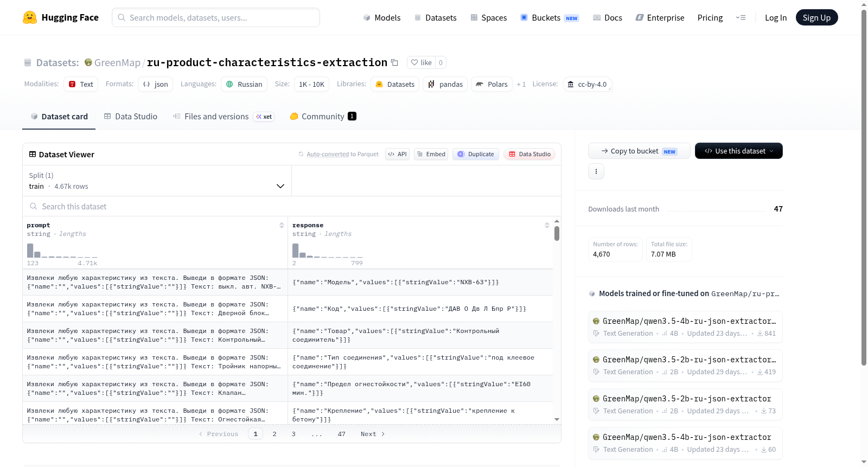Viewport: 868px width, 467px height.
Task: Open the Files and versions tab
Action: tap(224, 116)
